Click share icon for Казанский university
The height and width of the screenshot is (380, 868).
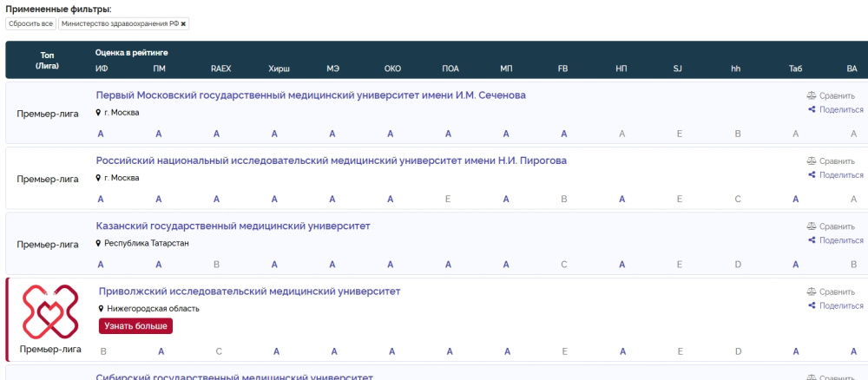pyautogui.click(x=812, y=240)
